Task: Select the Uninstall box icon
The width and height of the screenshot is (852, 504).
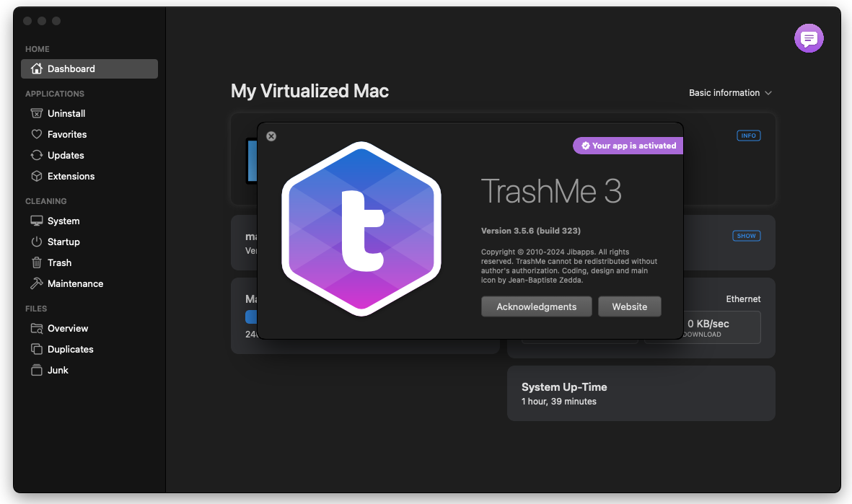Action: 36,114
